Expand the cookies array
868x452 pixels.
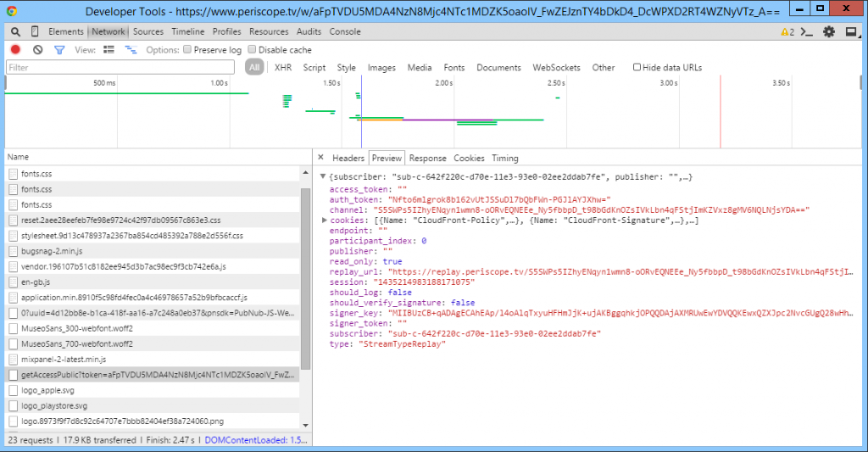325,220
